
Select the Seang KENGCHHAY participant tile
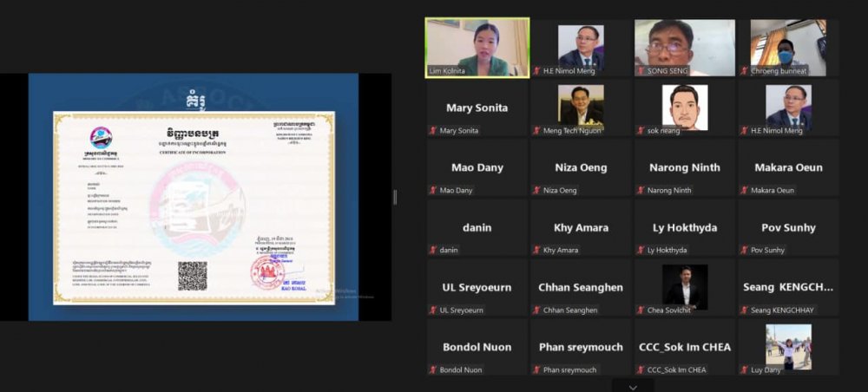pos(787,287)
